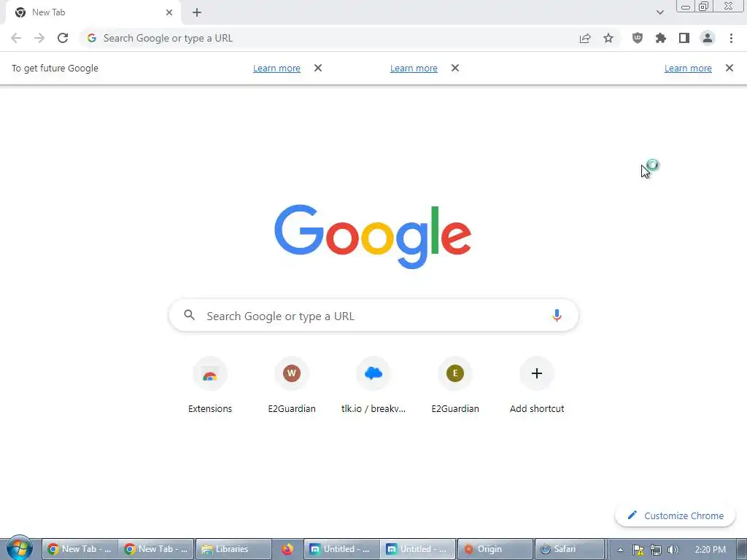Click the middle Learn more link

(x=414, y=68)
